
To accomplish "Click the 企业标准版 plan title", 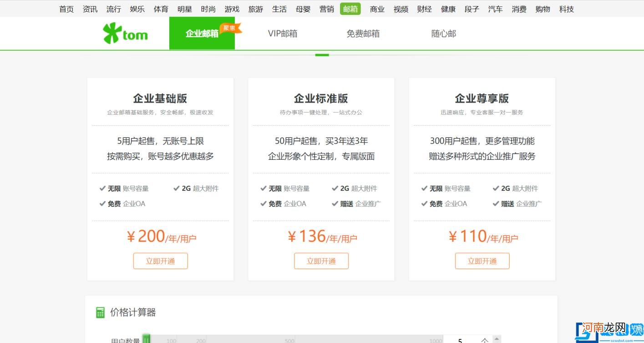I will pos(321,98).
